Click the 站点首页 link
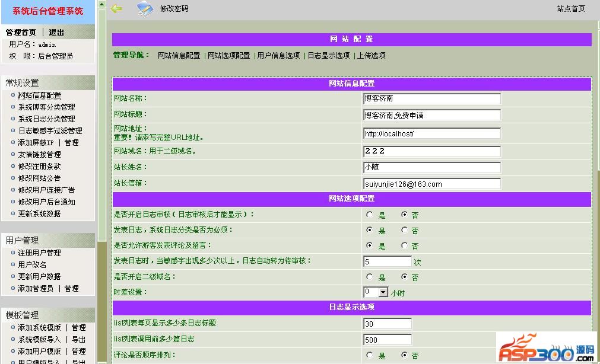This screenshot has width=600, height=364. [x=570, y=9]
